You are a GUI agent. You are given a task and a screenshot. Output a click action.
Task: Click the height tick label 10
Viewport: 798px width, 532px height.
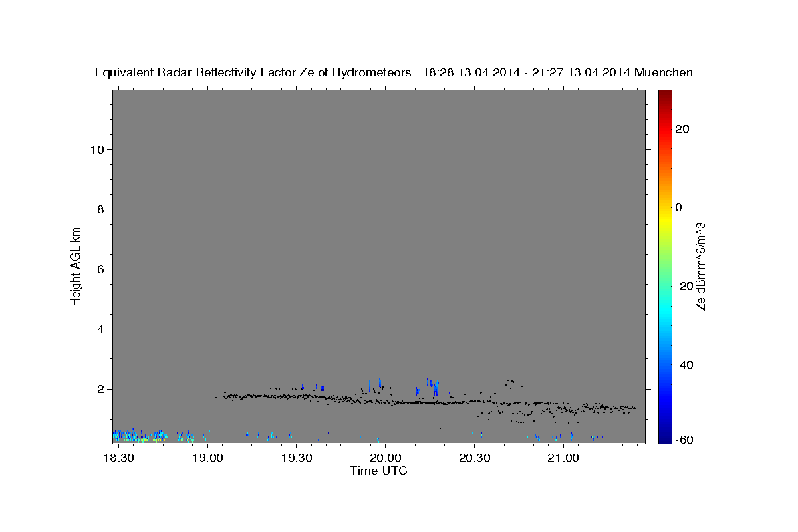97,149
